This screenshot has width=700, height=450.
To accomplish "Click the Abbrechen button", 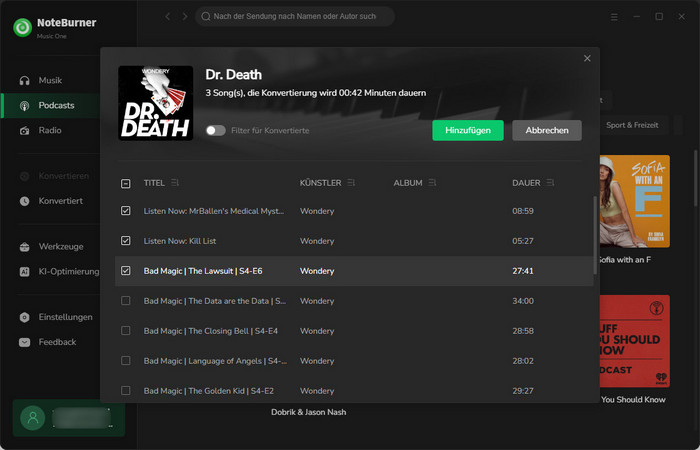I will click(547, 130).
